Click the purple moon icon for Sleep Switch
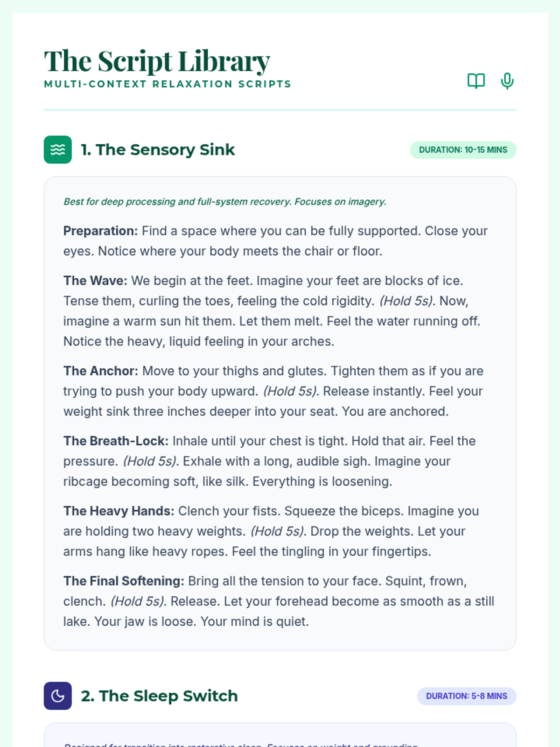The width and height of the screenshot is (560, 747). (x=58, y=696)
